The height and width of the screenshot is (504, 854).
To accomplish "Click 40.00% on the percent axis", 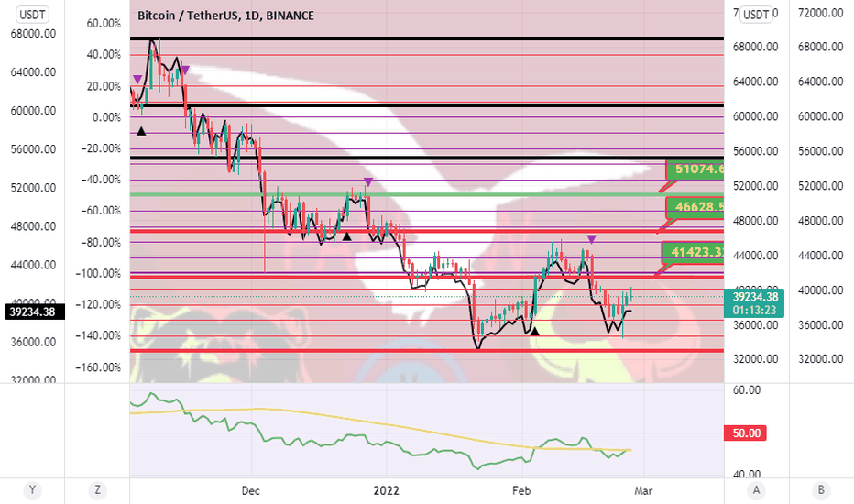I will click(x=104, y=54).
